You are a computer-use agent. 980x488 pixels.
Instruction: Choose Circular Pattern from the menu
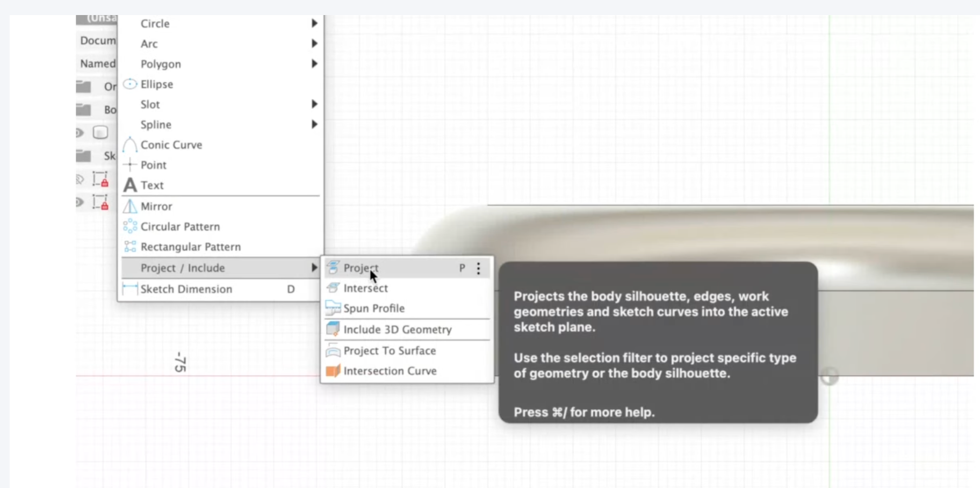[x=221, y=227]
